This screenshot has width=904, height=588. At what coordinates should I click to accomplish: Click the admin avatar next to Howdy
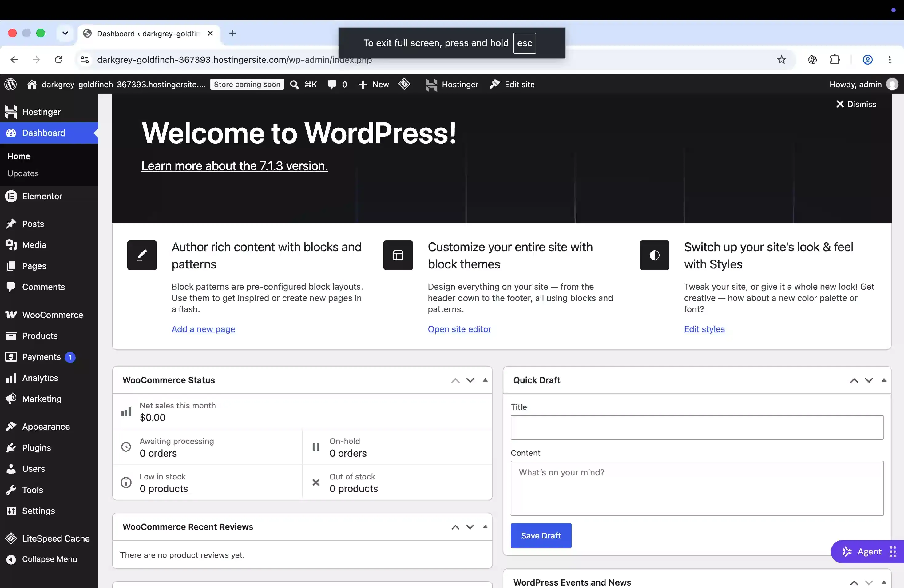coord(892,84)
